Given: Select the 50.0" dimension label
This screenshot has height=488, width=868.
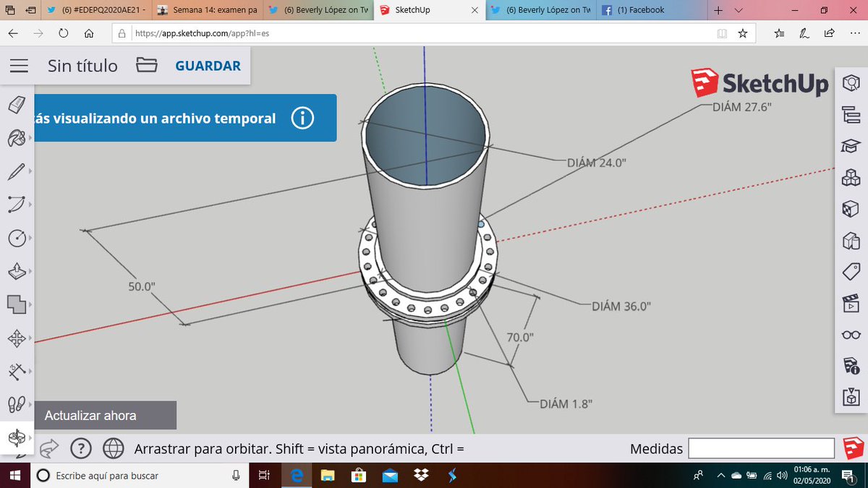Looking at the screenshot, I should pos(142,286).
